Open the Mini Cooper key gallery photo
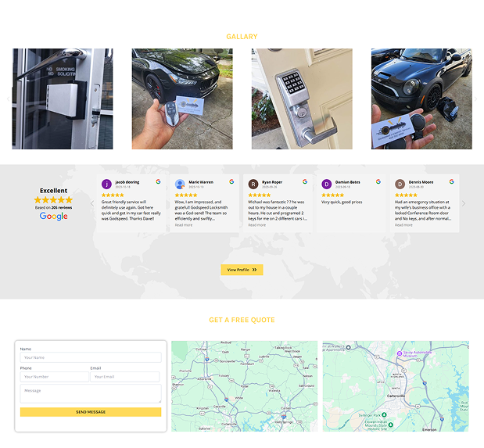Viewport: 484px width, 448px height. pyautogui.click(x=421, y=99)
